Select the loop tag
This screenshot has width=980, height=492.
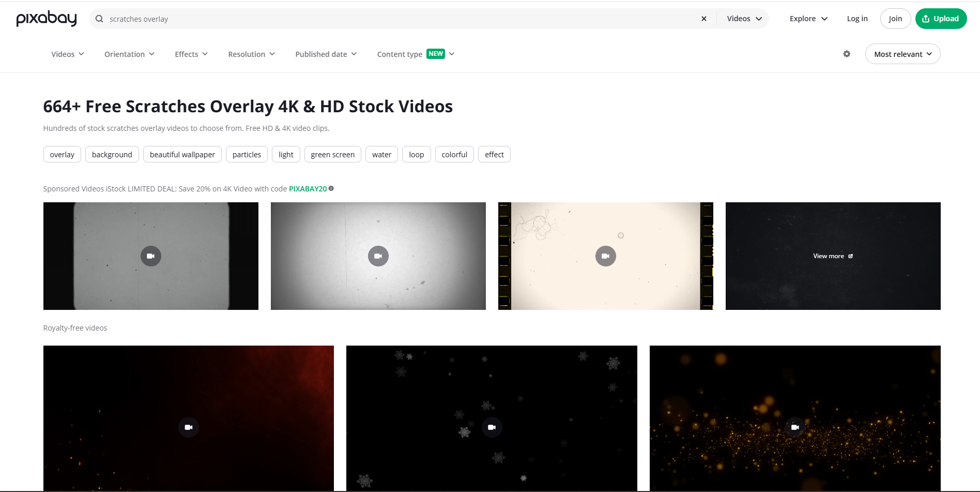(417, 154)
